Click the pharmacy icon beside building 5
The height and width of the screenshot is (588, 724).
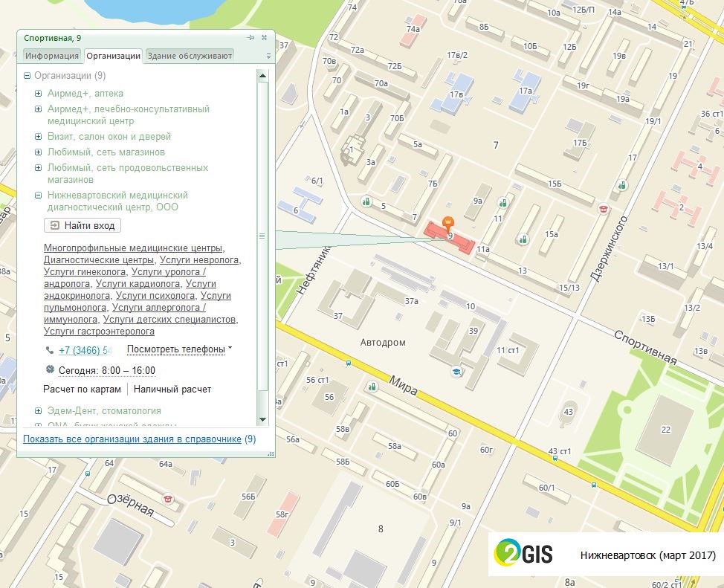(x=366, y=201)
